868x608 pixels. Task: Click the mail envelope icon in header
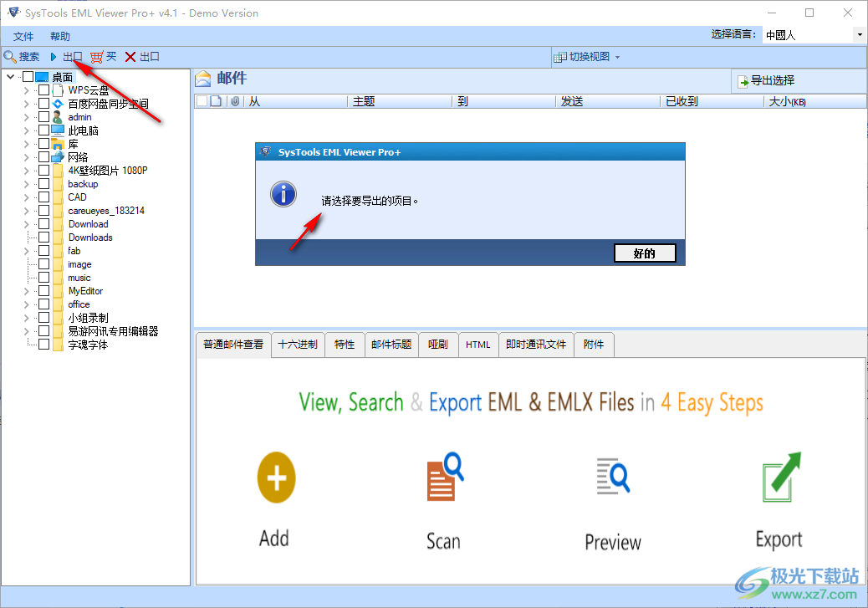point(203,79)
